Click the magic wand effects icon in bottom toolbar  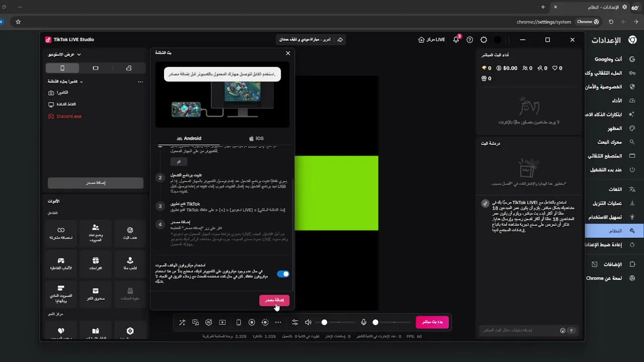tap(182, 322)
